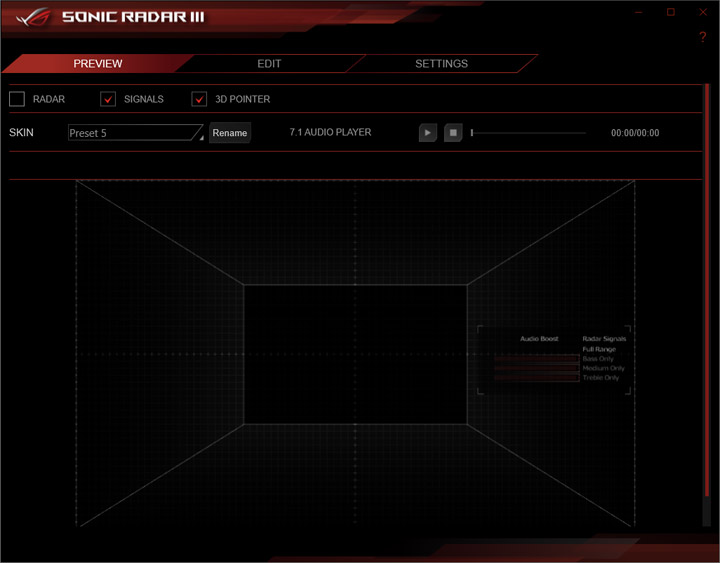Click the vertical scrollbar on right edge
Image resolution: width=720 pixels, height=563 pixels.
coord(707,290)
